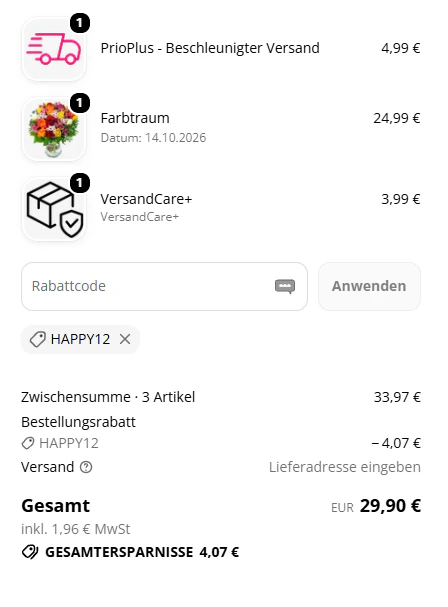
Task: Open the Farbtraum flower bouquet thumbnail
Action: click(54, 129)
